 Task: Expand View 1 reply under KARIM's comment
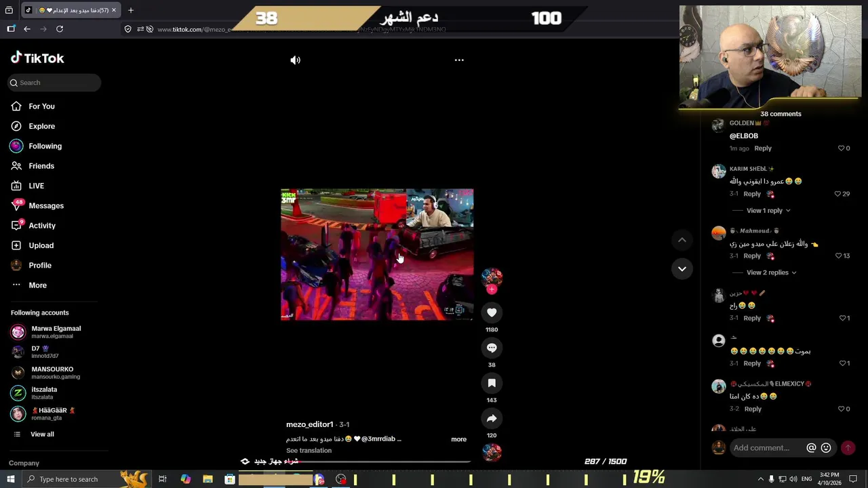[768, 211]
